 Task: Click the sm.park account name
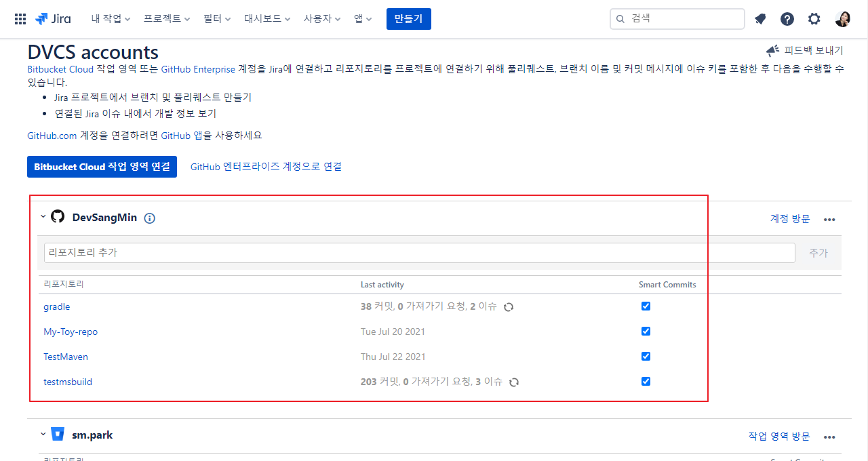92,435
